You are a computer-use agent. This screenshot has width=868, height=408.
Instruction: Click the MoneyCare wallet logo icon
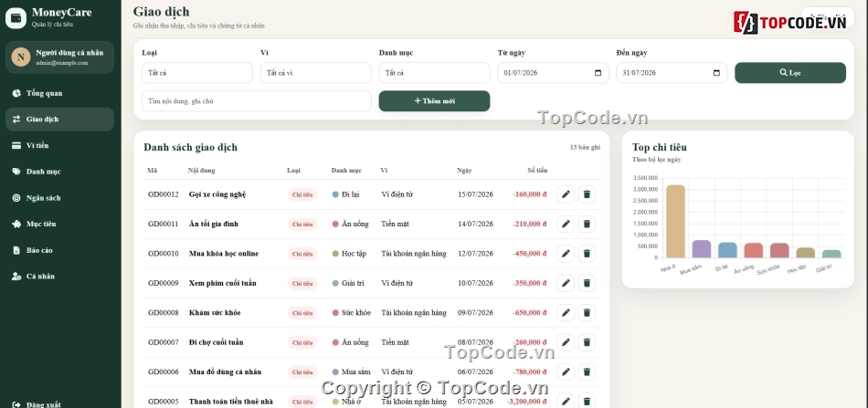point(16,17)
